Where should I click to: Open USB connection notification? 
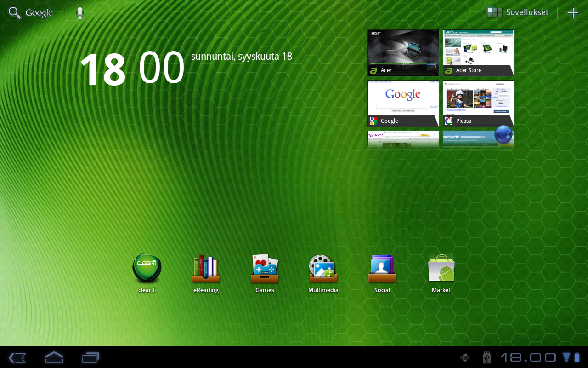click(x=487, y=357)
